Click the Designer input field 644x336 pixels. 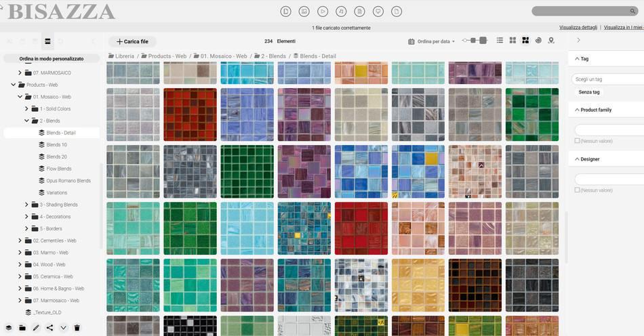click(609, 180)
